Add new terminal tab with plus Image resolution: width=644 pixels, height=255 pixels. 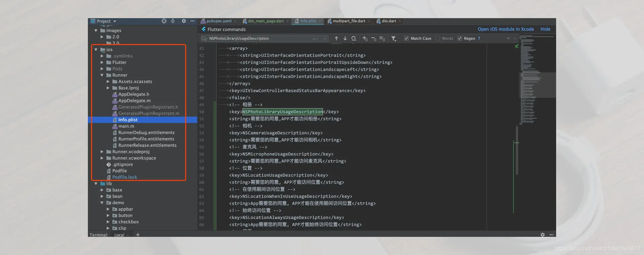click(138, 235)
